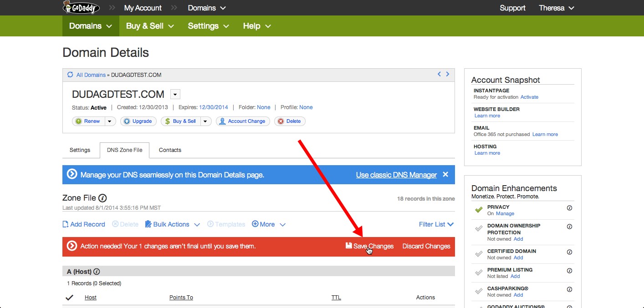Open the Settings menu in green bar
The height and width of the screenshot is (308, 644).
(x=208, y=26)
